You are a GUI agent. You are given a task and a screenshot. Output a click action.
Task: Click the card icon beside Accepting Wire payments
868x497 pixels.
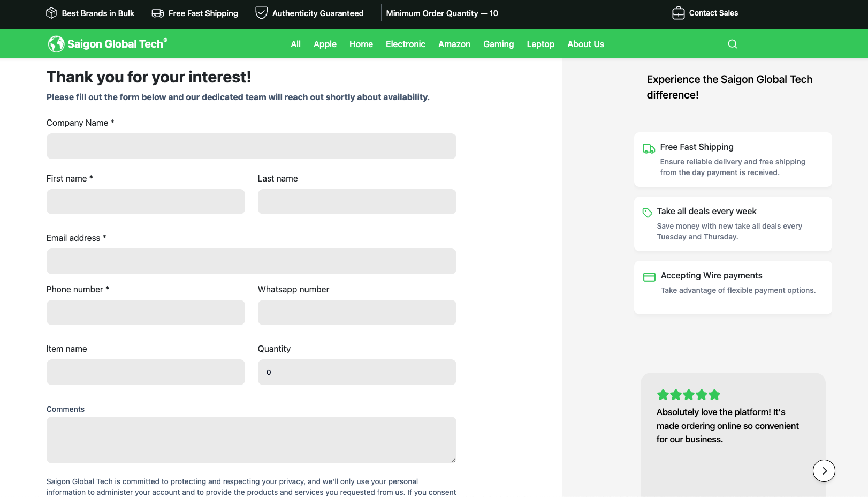click(649, 277)
